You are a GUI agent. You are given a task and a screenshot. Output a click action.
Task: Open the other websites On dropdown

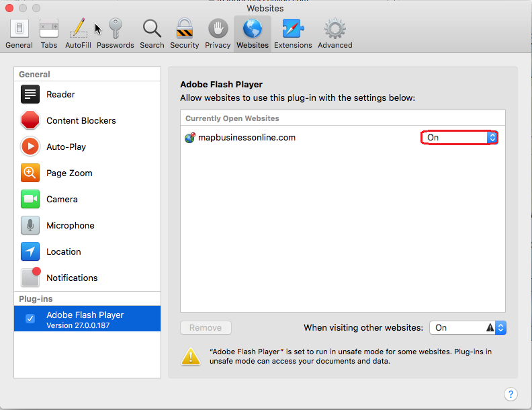pyautogui.click(x=468, y=327)
